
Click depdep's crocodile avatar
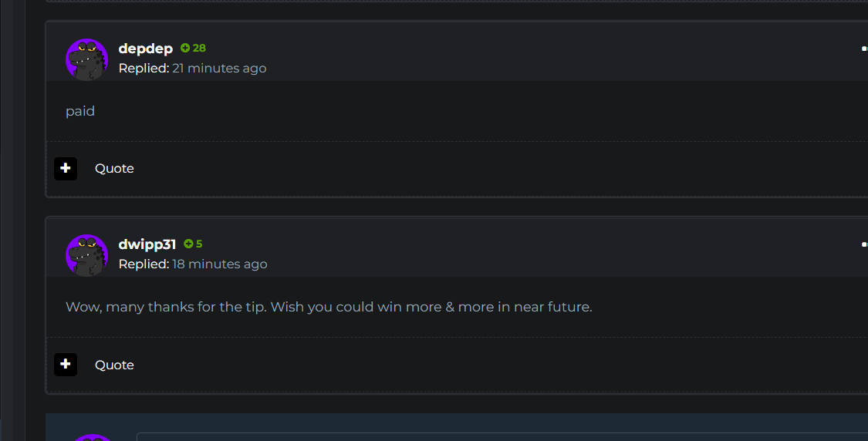[86, 59]
